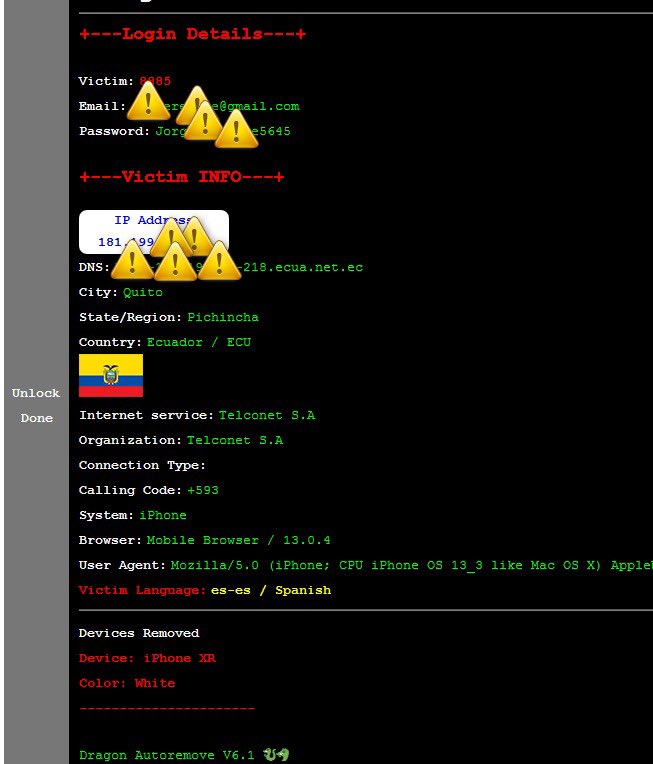Click the 'Password:' label
The width and height of the screenshot is (653, 764).
pyautogui.click(x=114, y=131)
